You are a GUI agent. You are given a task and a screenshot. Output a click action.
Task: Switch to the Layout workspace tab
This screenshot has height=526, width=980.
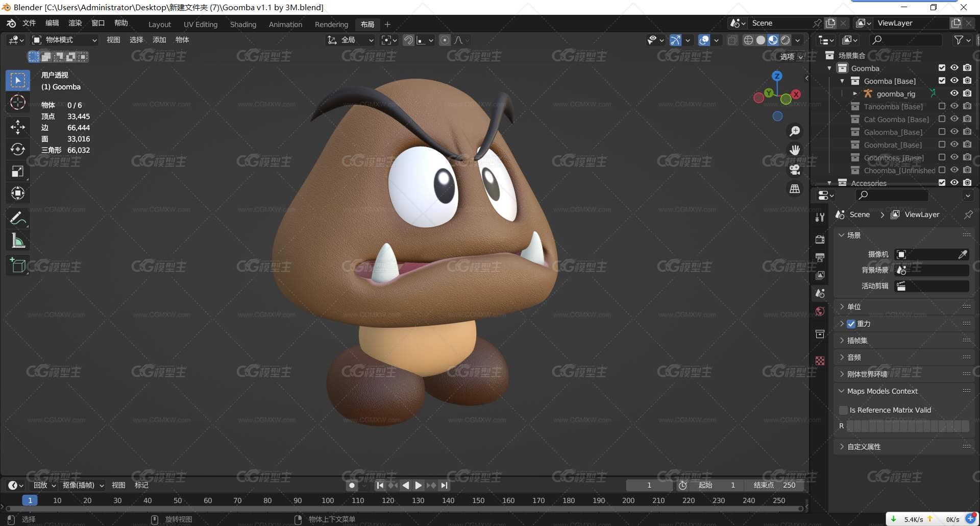[x=160, y=25]
